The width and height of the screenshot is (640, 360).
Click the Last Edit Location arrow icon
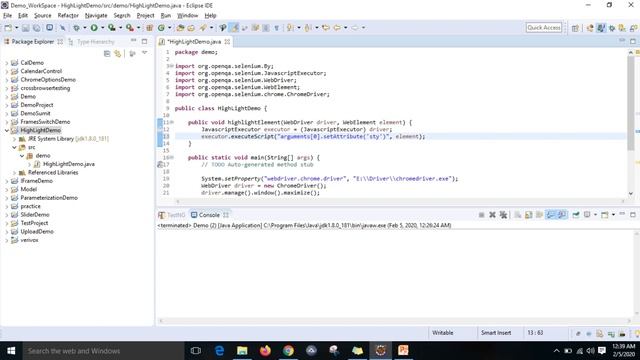(x=326, y=28)
